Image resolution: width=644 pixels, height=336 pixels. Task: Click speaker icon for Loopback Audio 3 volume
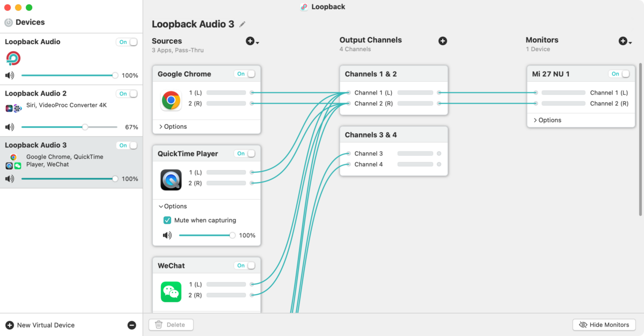[x=10, y=179]
